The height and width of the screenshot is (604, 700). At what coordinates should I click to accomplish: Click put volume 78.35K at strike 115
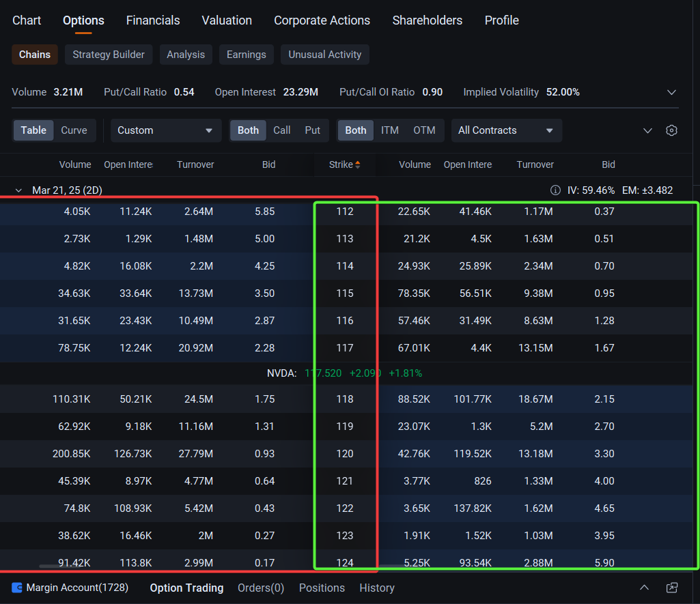click(414, 293)
